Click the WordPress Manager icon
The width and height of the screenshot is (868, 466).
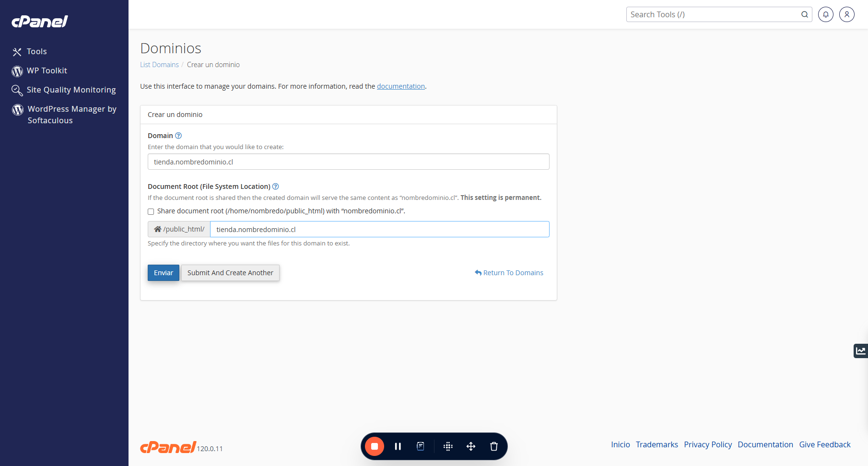[18, 110]
